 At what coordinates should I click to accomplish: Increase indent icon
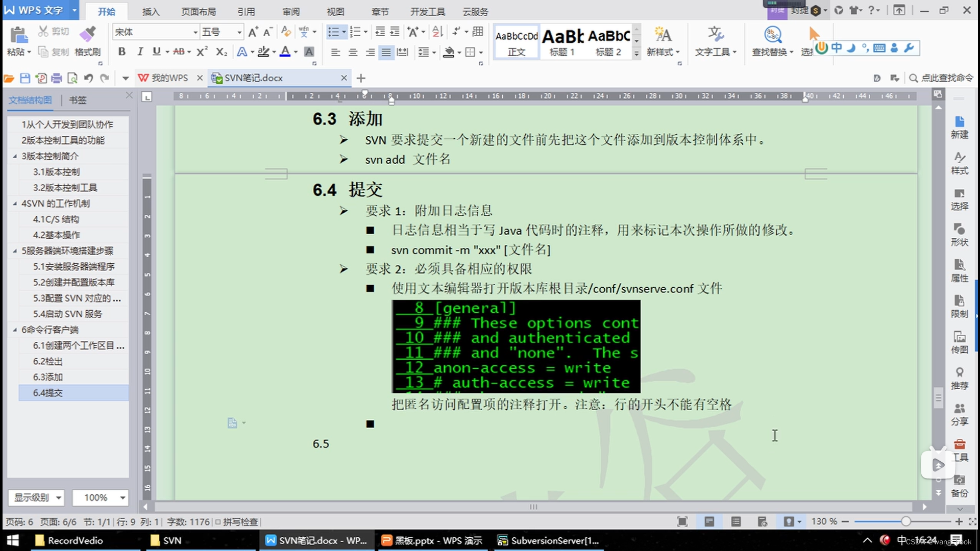[x=395, y=32]
